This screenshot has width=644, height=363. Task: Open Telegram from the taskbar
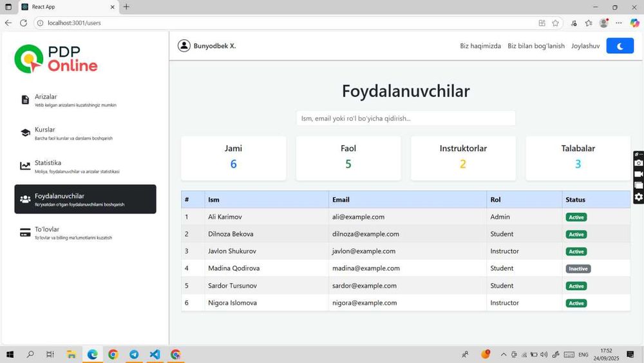[134, 355]
